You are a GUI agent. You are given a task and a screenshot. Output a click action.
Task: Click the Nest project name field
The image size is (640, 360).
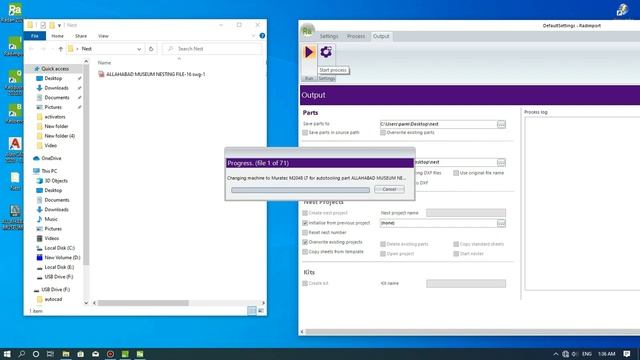466,213
